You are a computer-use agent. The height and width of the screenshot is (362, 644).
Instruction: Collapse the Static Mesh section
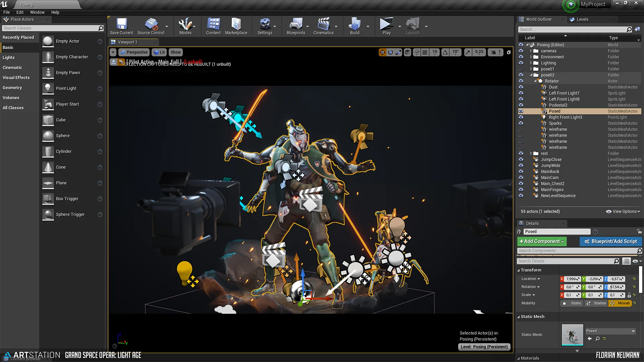tap(519, 317)
